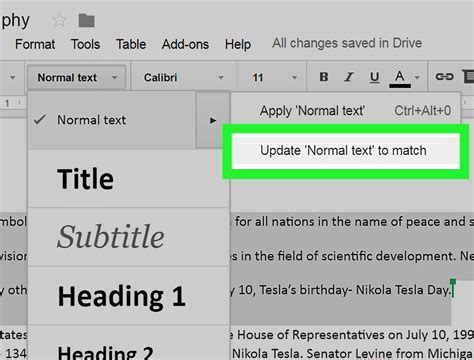Open the move-to-folder icon
The height and width of the screenshot is (360, 474).
click(x=86, y=21)
